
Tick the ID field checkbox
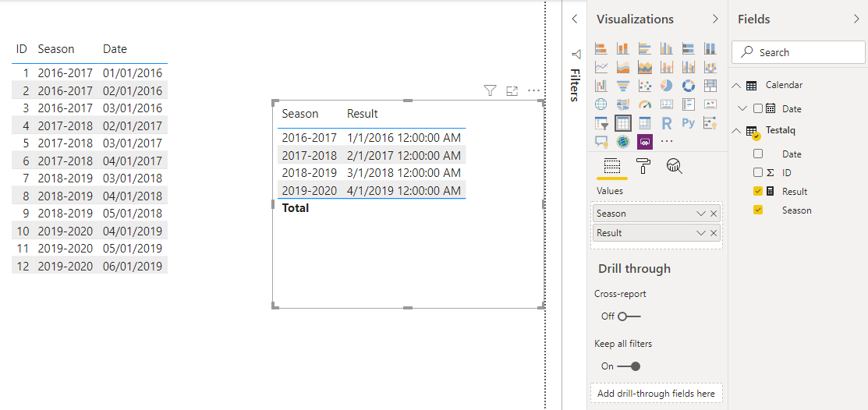pyautogui.click(x=758, y=172)
